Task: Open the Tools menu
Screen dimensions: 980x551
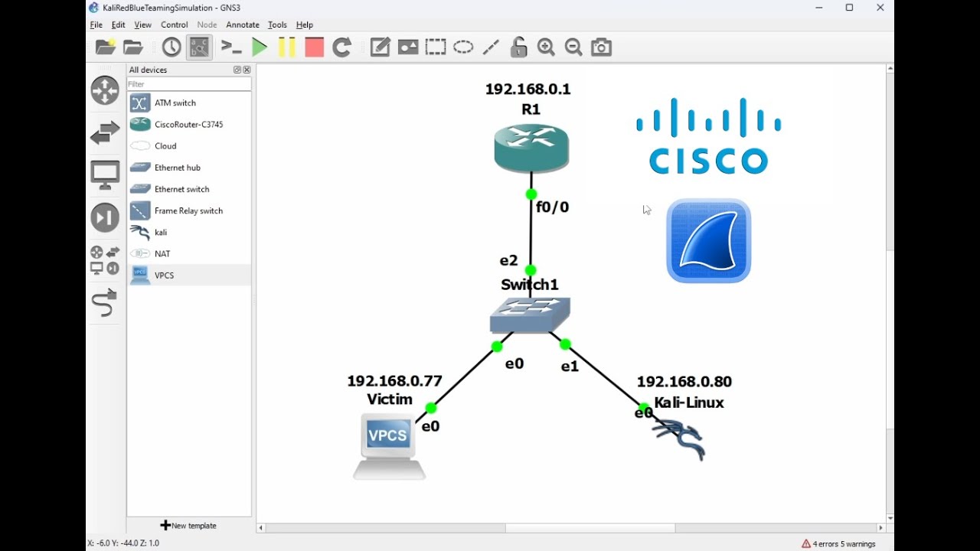Action: tap(277, 24)
